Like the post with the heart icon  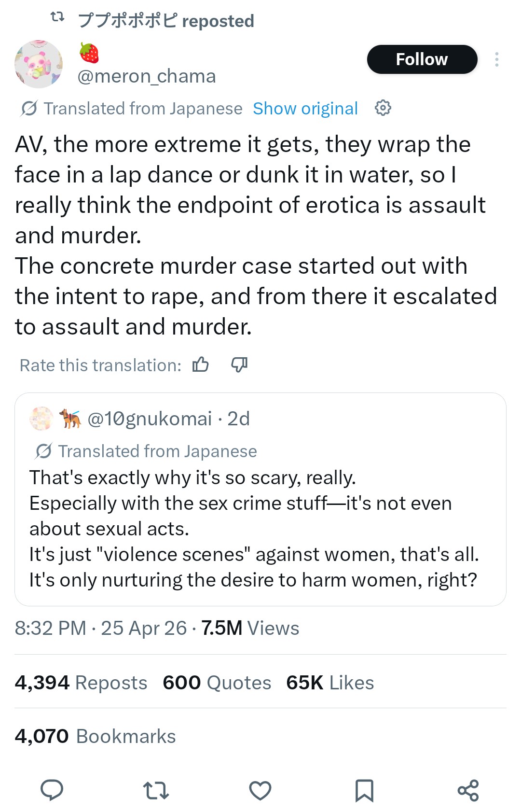coord(260,790)
